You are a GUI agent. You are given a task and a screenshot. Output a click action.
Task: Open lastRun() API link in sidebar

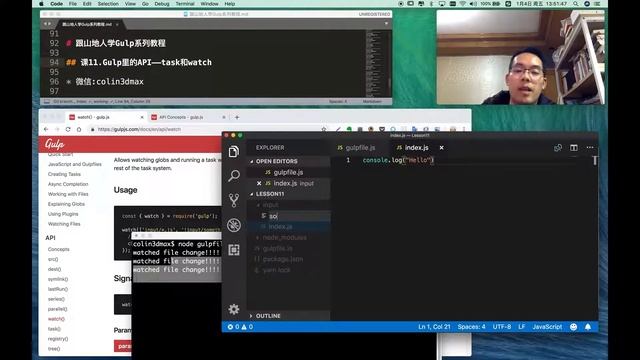58,289
